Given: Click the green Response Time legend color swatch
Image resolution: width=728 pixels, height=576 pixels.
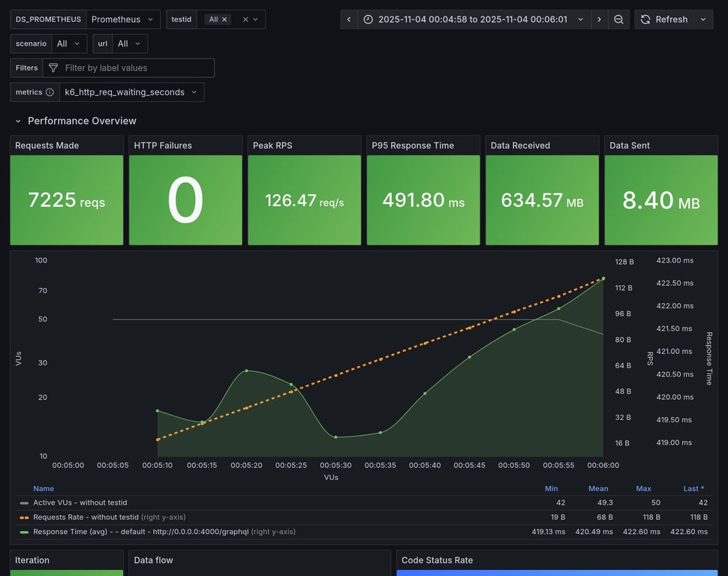Looking at the screenshot, I should tap(24, 532).
